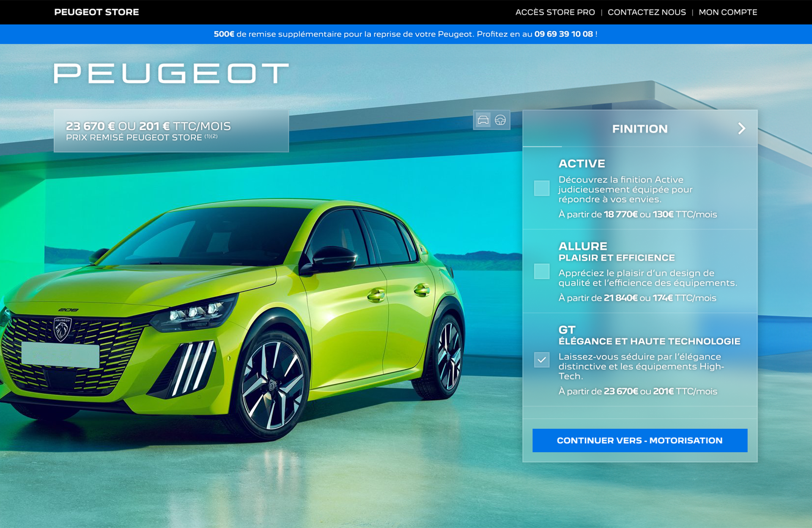Screen dimensions: 812x528
Task: Click phone number 09 69 39 10 08
Action: 563,34
